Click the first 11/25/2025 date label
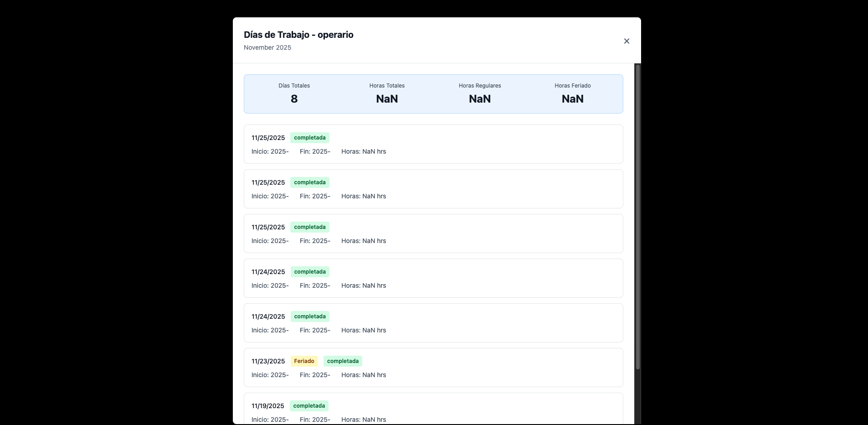Image resolution: width=868 pixels, height=425 pixels. click(x=268, y=138)
